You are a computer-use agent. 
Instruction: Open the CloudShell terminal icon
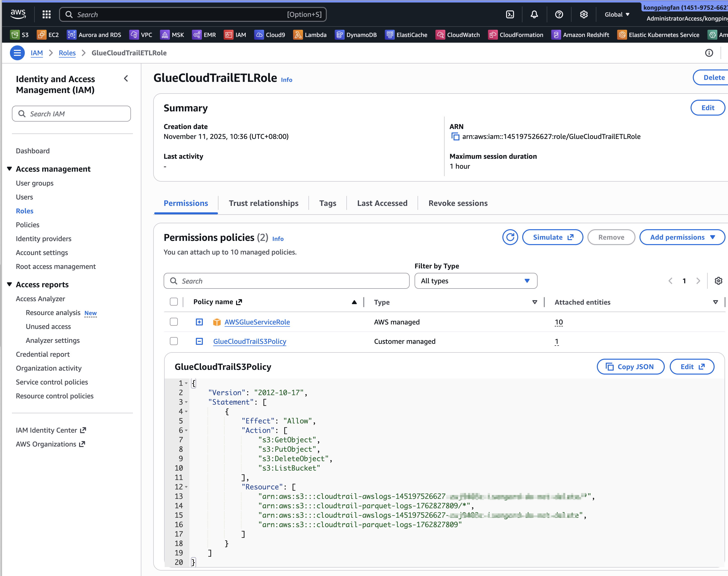click(510, 14)
